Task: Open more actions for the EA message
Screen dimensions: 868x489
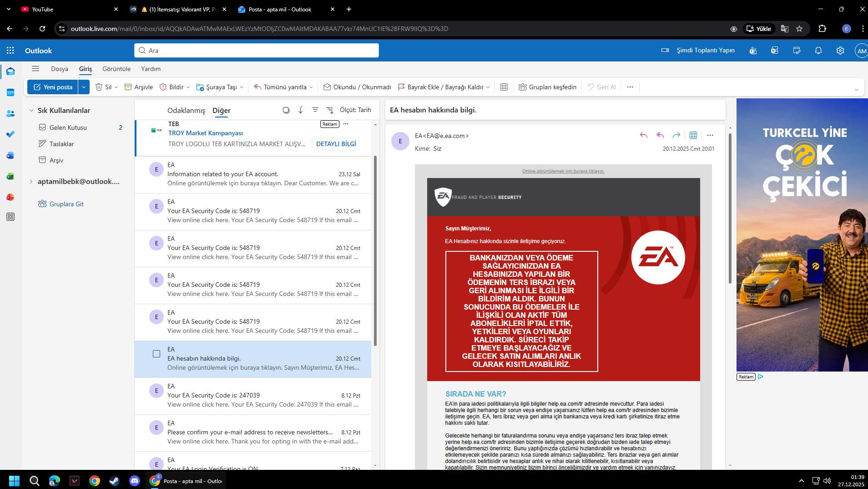Action: point(710,135)
